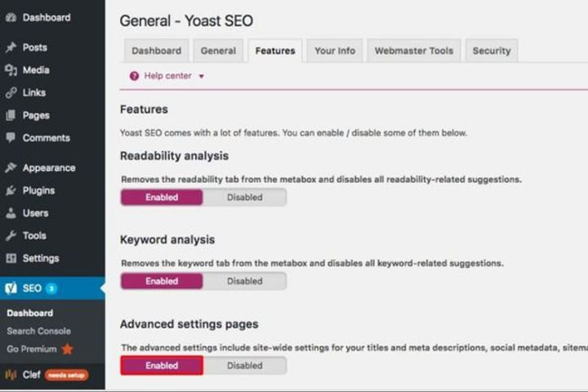Click the Plugins plug icon
Screen dimensions: 588x392
coord(11,190)
